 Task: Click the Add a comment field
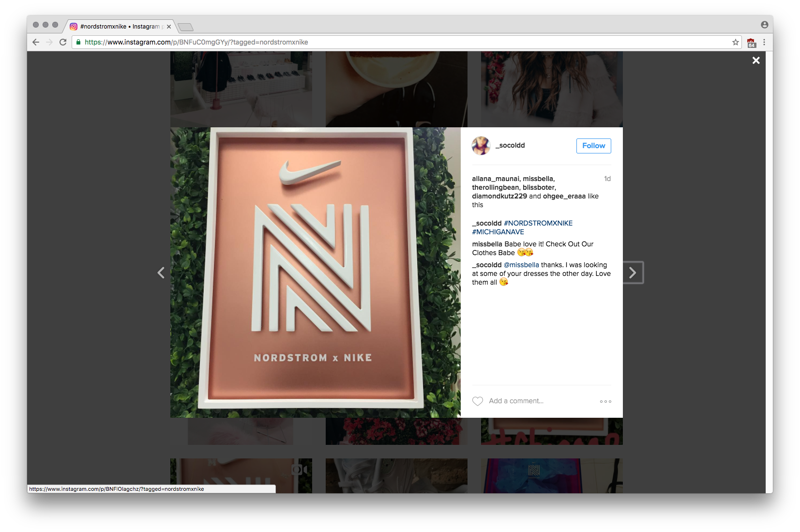click(x=517, y=401)
